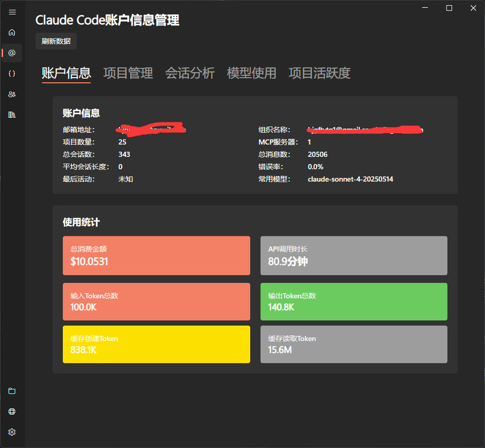This screenshot has width=485, height=448.
Task: Open the people group sidebar icon
Action: pyautogui.click(x=12, y=94)
